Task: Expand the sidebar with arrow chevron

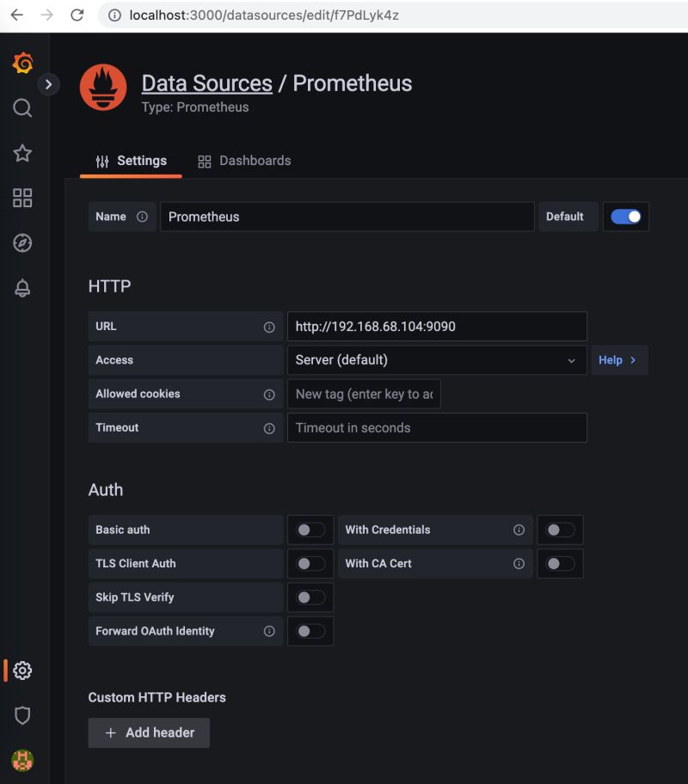Action: click(x=49, y=84)
